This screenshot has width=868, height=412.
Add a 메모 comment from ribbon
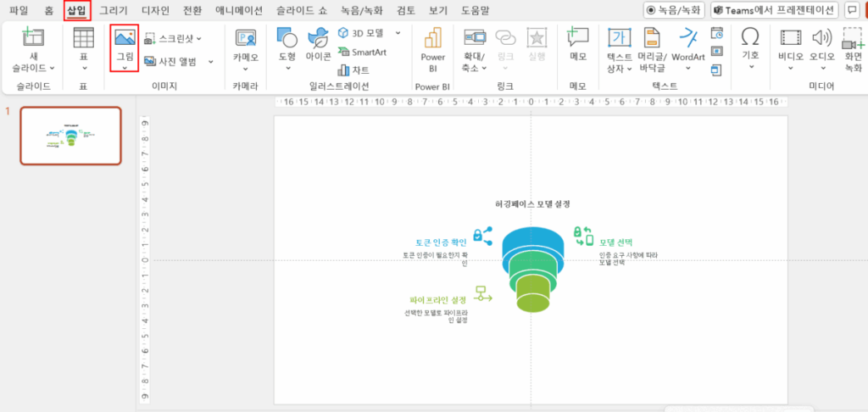(578, 44)
